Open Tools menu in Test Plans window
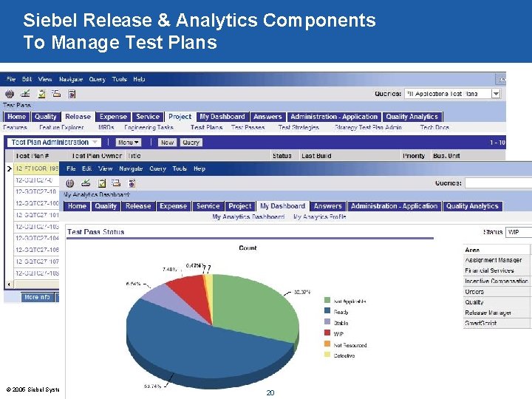Image resolution: width=532 pixels, height=399 pixels. (120, 79)
